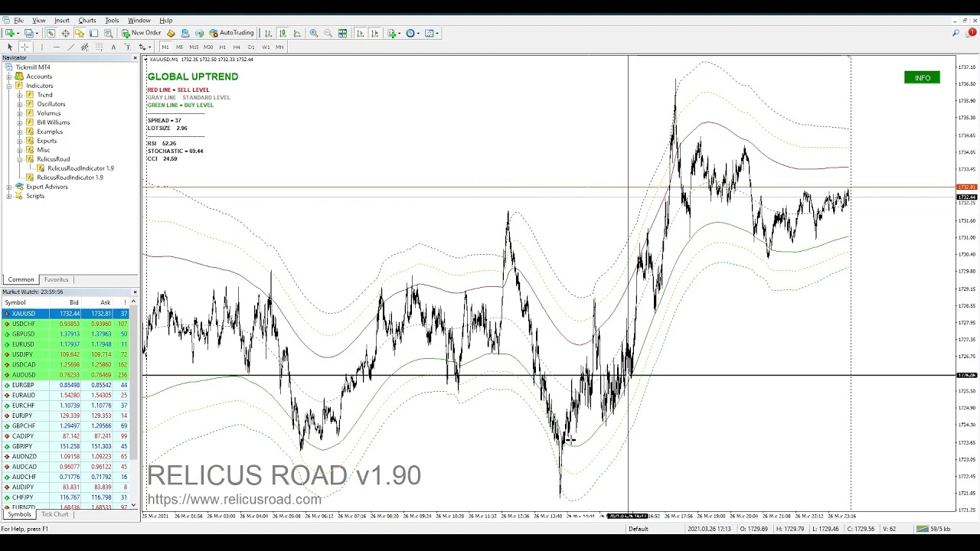Image resolution: width=980 pixels, height=551 pixels.
Task: Expand the Trend indicators folder
Action: click(20, 95)
